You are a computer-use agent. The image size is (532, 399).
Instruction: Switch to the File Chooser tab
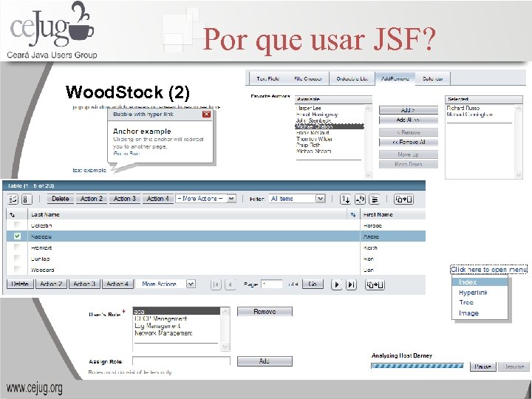click(x=307, y=79)
